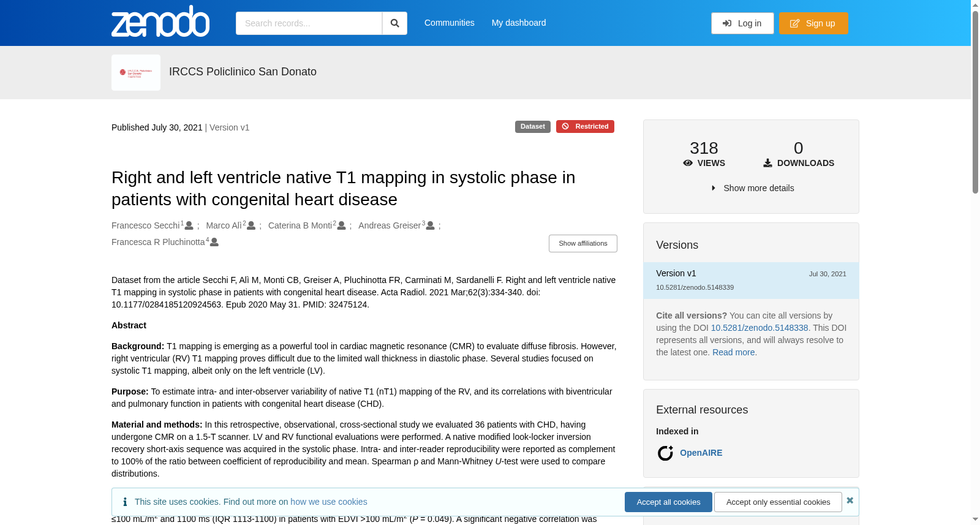This screenshot has width=980, height=525.
Task: Click the Abstract heading
Action: (129, 325)
